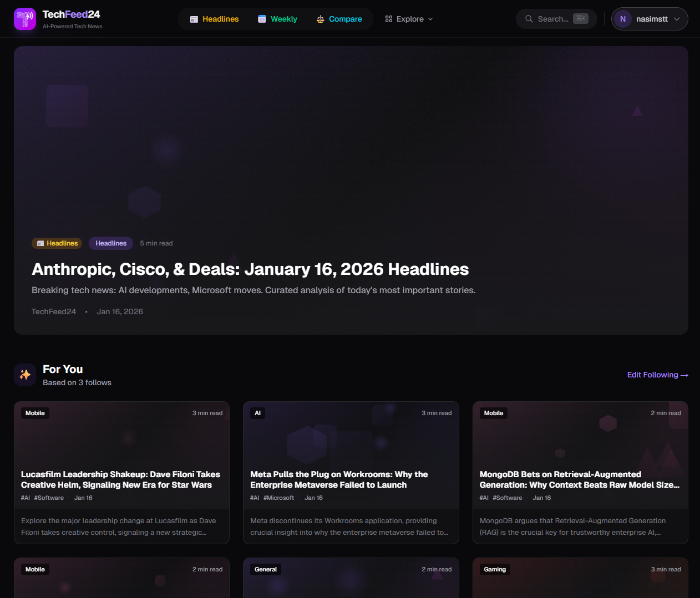This screenshot has height=598, width=700.
Task: Select the N avatar badge for nasimstt
Action: pyautogui.click(x=622, y=18)
